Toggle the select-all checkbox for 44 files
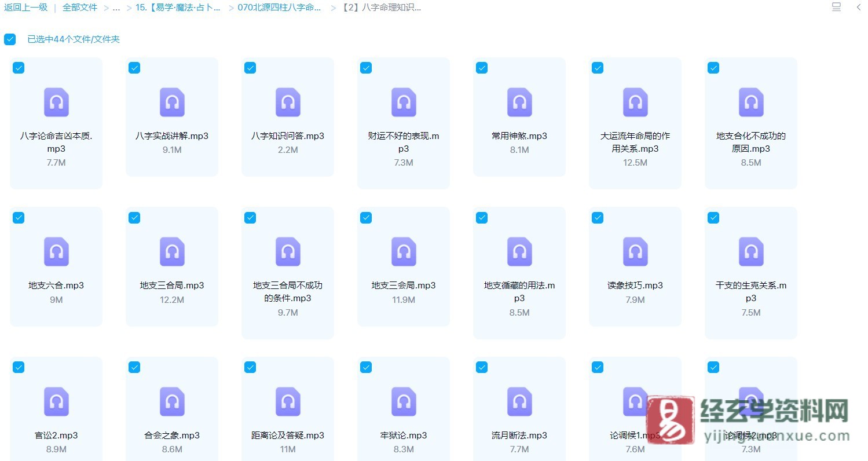Viewport: 868px width, 461px height. pos(10,39)
